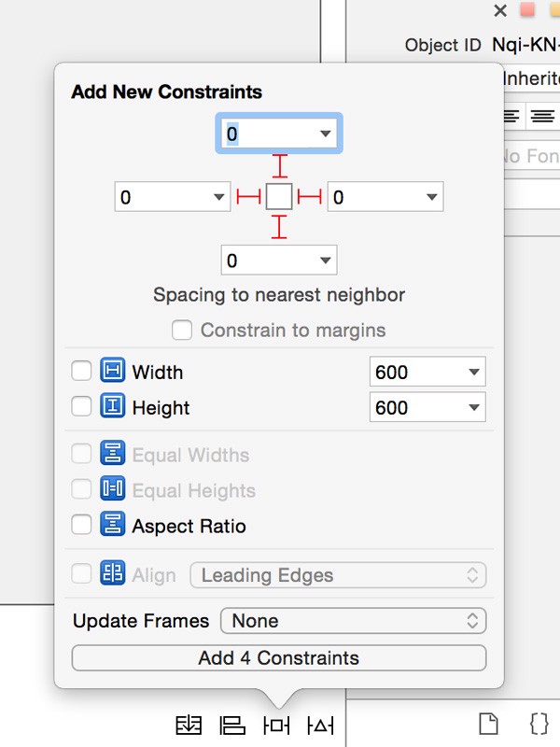Click the bottom spacing input field
The height and width of the screenshot is (747, 560).
coord(279,261)
